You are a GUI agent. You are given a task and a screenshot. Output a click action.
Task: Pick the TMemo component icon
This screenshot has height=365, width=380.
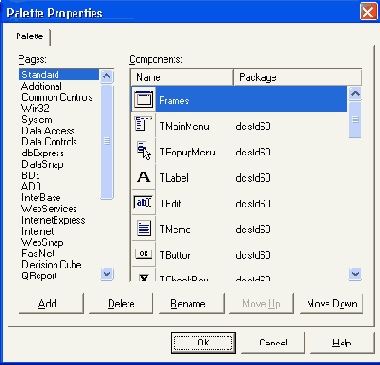144,228
